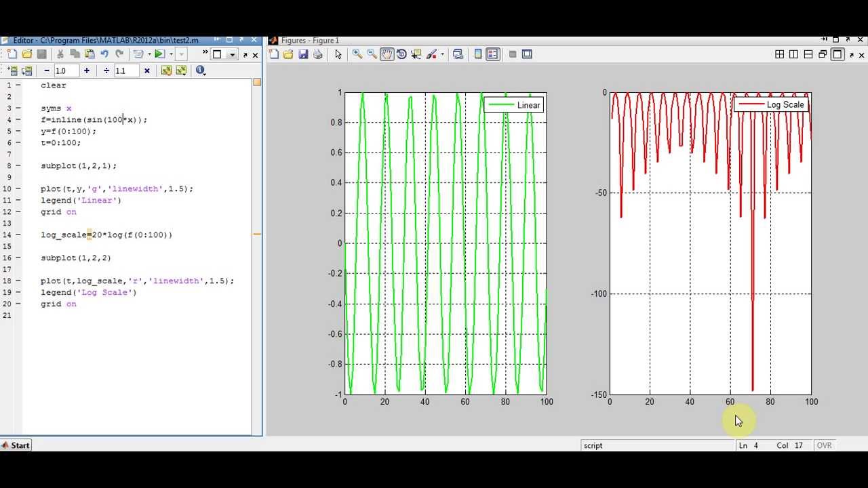
Task: Create a new file in Editor toolbar
Action: pos(12,54)
